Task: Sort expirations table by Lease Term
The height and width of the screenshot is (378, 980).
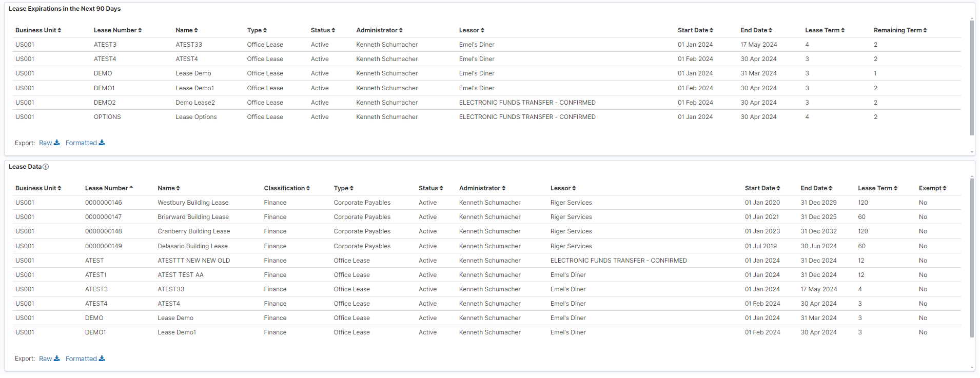Action: click(x=825, y=30)
